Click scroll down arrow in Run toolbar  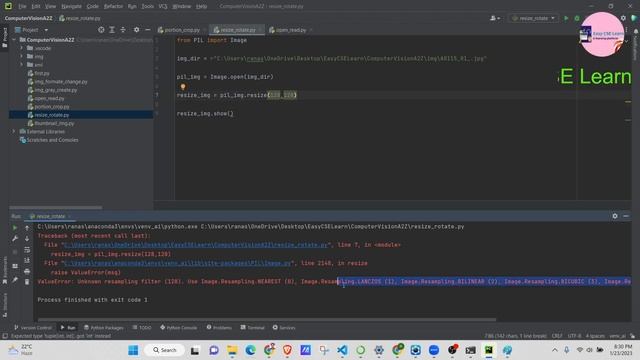click(x=27, y=238)
